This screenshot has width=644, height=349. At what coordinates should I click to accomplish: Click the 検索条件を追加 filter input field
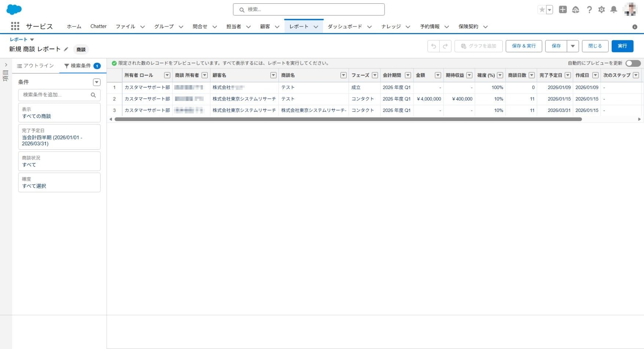pos(56,95)
